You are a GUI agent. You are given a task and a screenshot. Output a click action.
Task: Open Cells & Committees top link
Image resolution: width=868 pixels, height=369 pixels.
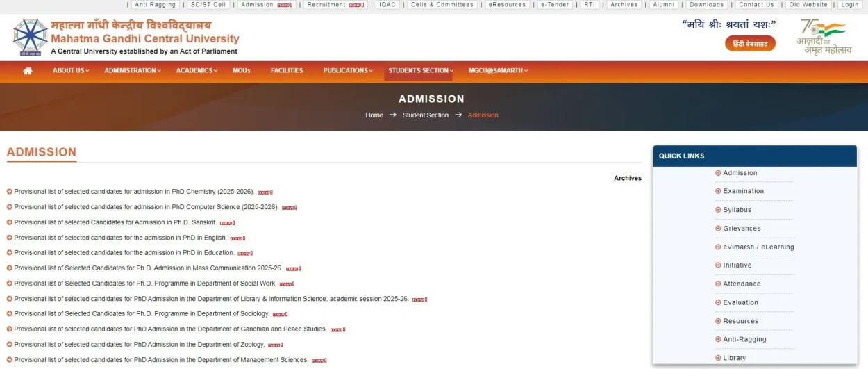442,5
